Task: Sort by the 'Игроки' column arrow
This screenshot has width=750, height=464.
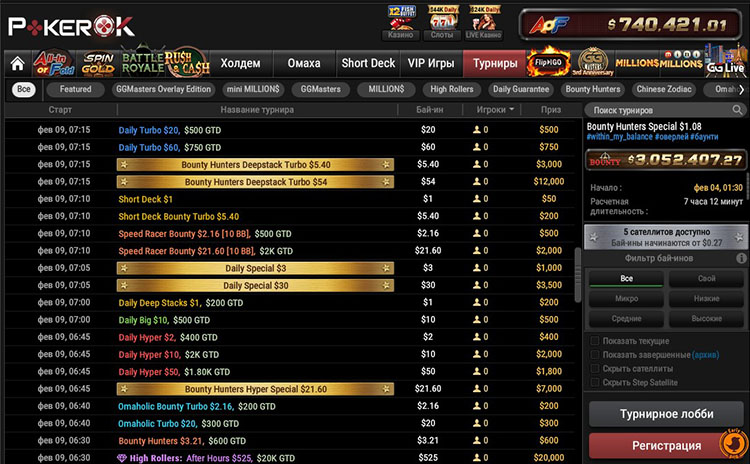Action: coord(512,110)
